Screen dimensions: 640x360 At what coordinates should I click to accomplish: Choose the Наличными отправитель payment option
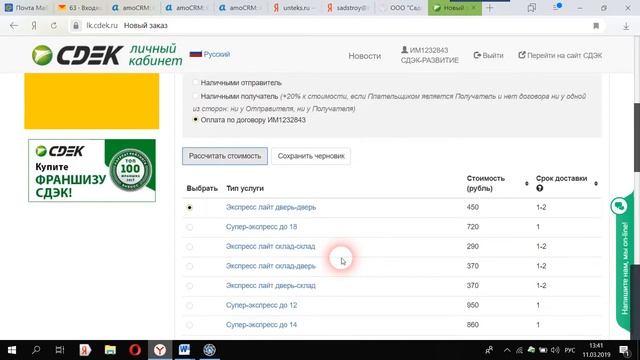196,82
